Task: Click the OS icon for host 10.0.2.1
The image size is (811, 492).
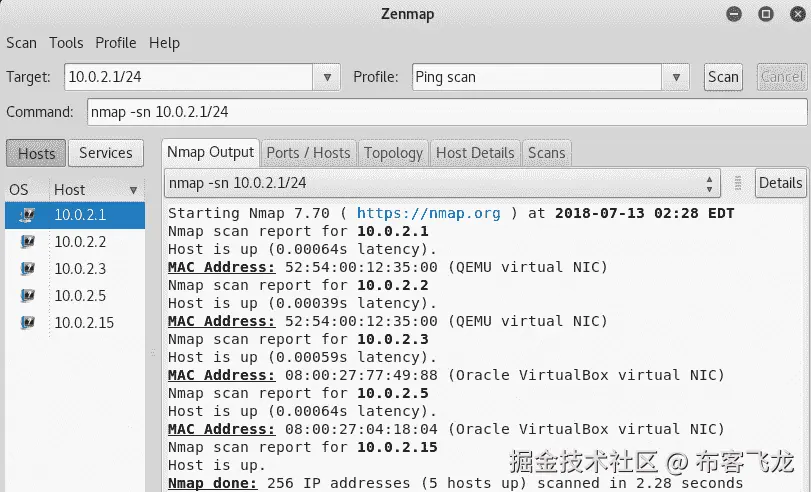Action: pos(27,215)
